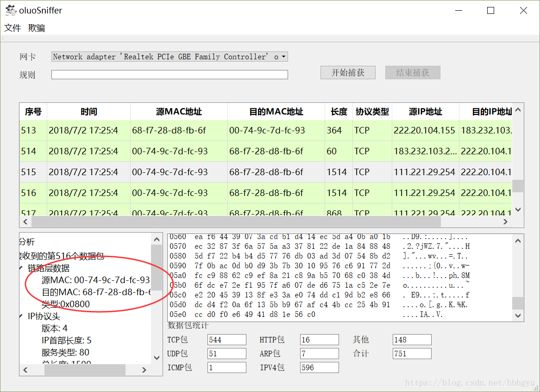Click the 开始捕获 button
Image resolution: width=540 pixels, height=392 pixels.
[348, 72]
